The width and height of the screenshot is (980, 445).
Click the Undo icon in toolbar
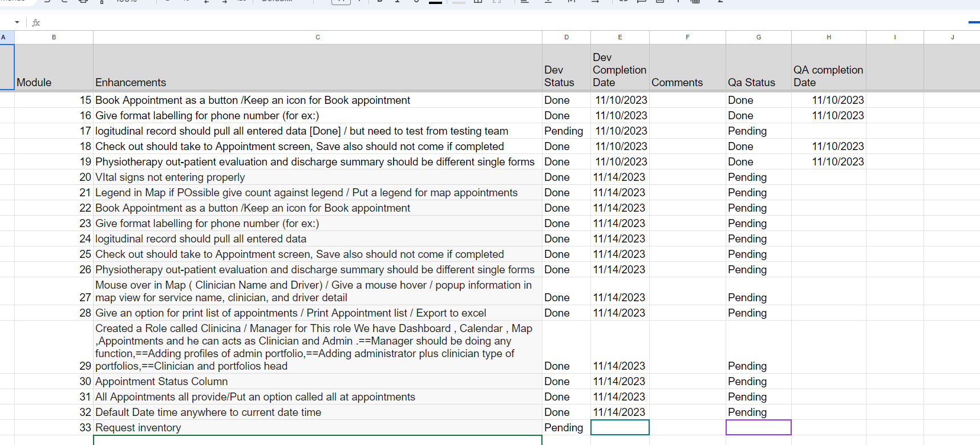(47, 2)
